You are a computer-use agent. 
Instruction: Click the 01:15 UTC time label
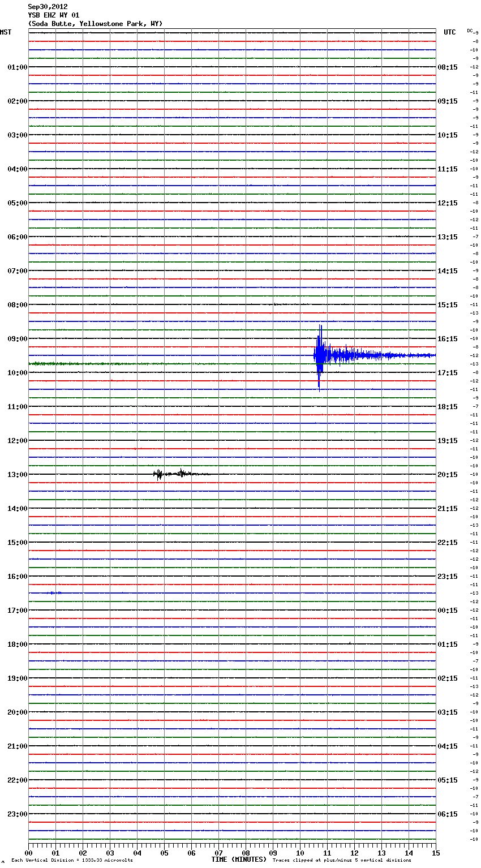click(x=448, y=644)
